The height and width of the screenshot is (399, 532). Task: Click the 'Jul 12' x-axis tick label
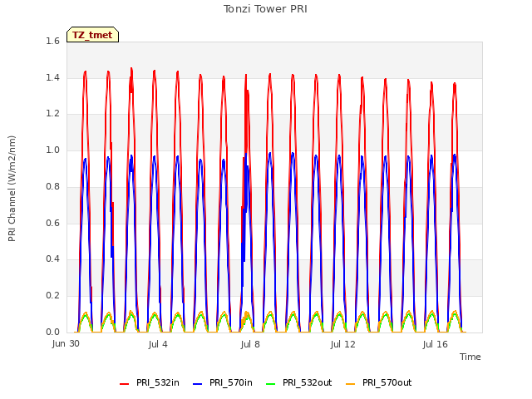click(343, 344)
